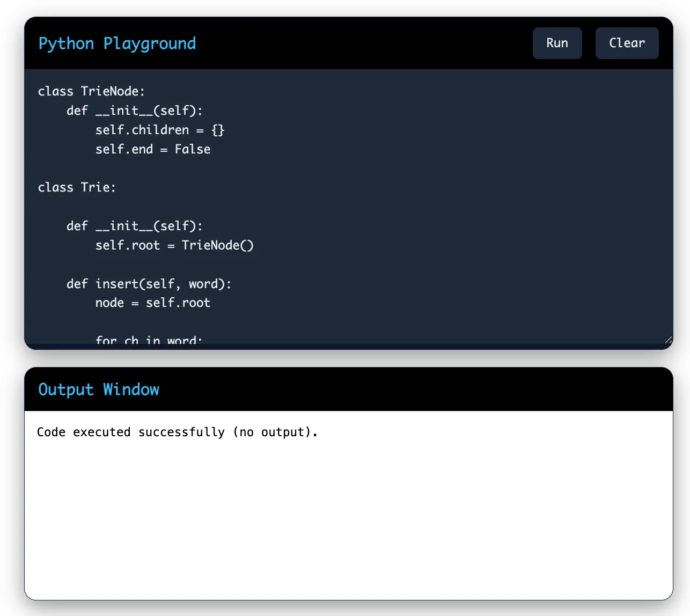Click the 'class TrieNode:' line
The height and width of the screenshot is (616, 690).
(91, 91)
